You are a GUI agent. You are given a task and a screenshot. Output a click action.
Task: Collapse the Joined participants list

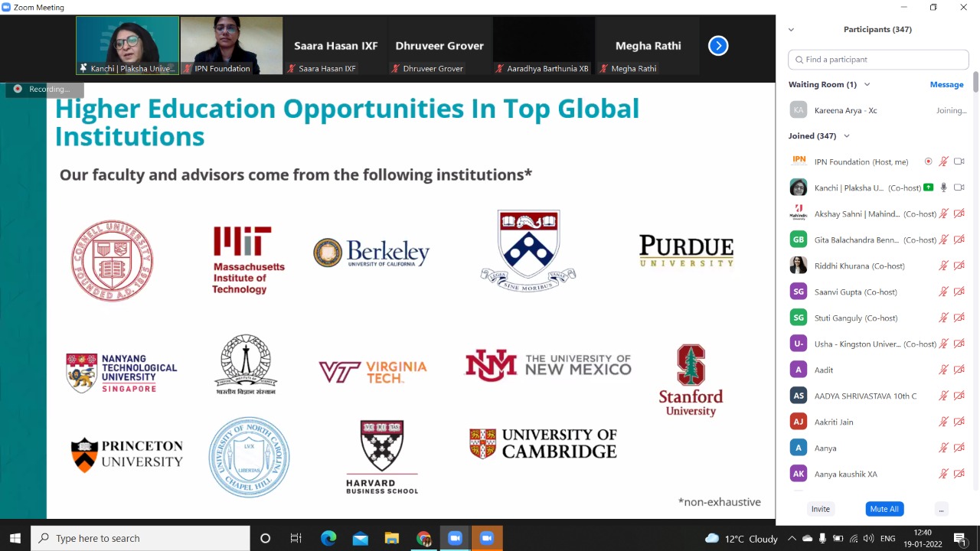coord(846,136)
